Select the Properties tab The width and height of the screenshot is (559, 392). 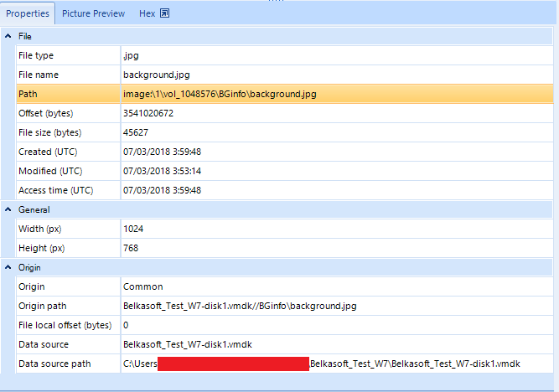[28, 13]
